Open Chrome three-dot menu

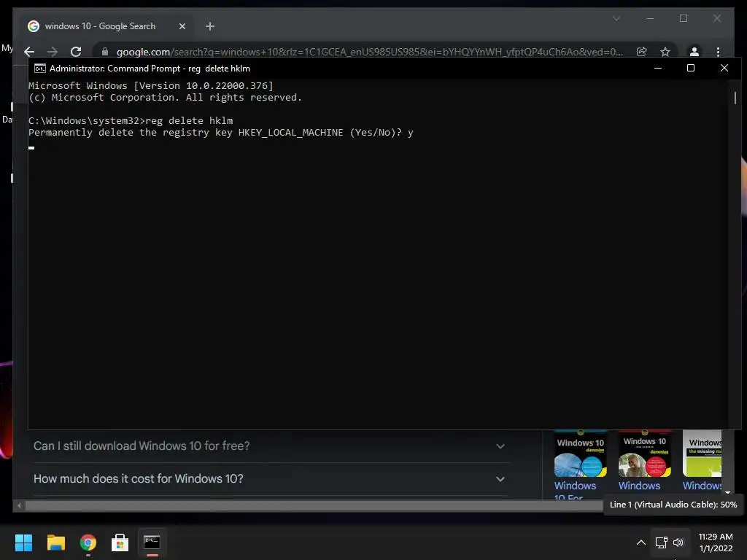tap(718, 52)
